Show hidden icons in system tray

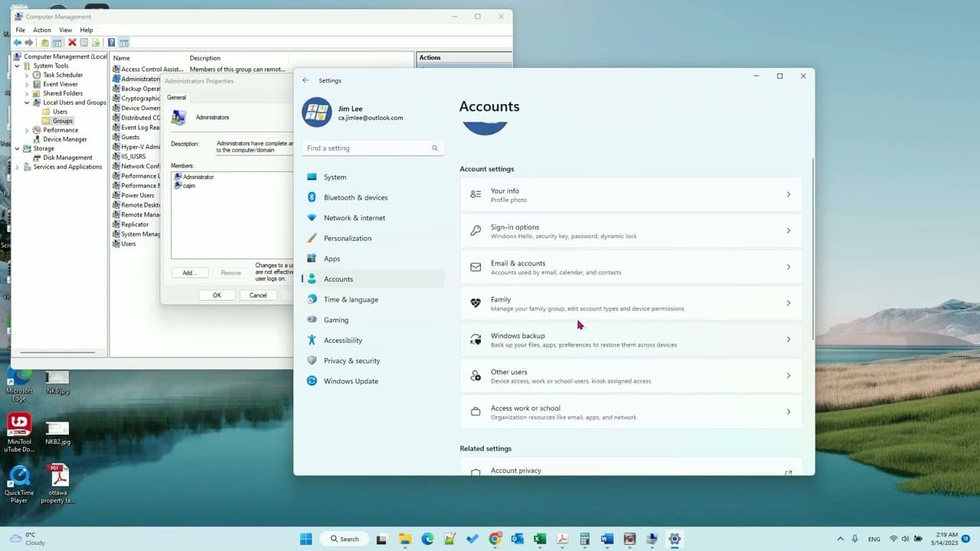pyautogui.click(x=841, y=539)
